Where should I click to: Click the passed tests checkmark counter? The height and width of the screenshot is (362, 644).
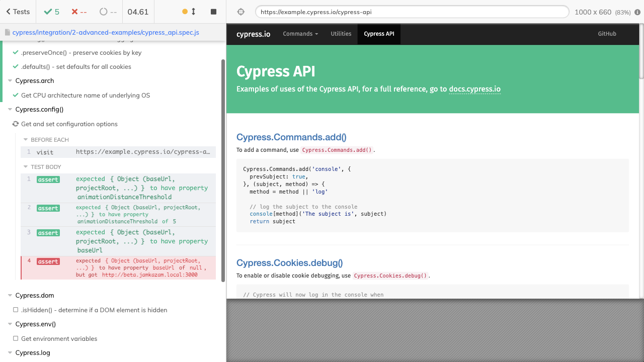pos(51,12)
